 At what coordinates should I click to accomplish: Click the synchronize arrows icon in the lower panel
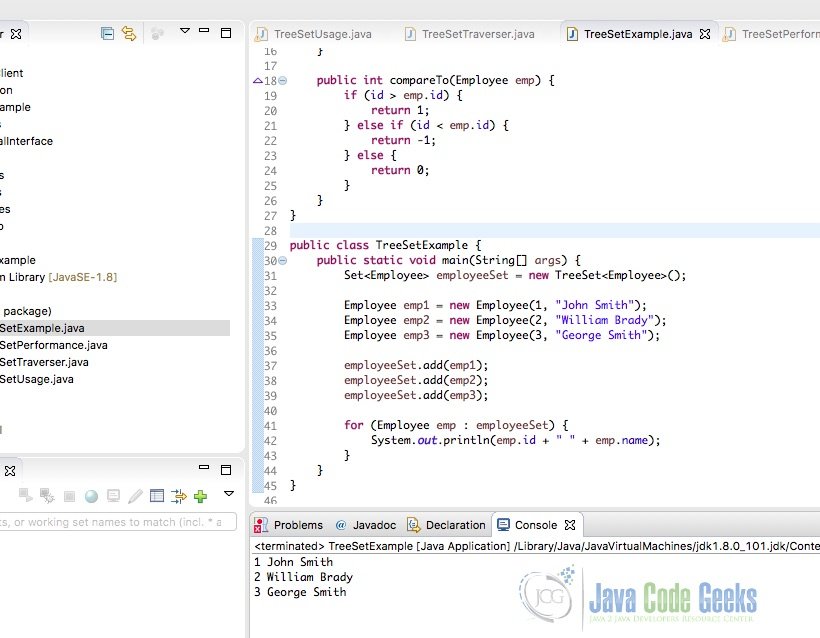tap(178, 495)
